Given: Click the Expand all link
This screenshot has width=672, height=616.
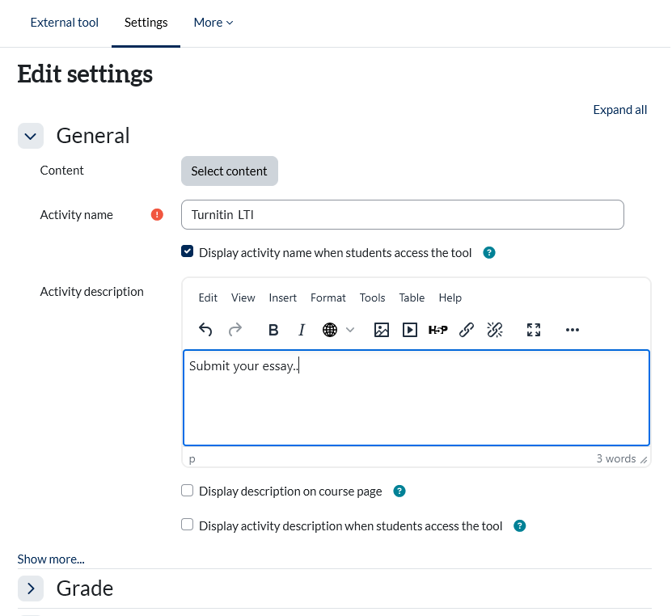Looking at the screenshot, I should [x=619, y=110].
